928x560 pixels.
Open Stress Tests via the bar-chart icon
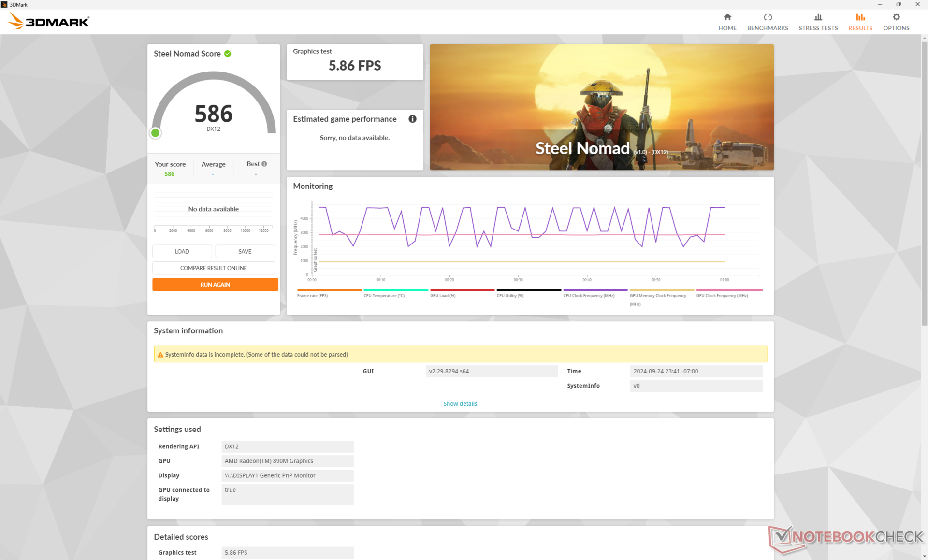click(x=818, y=17)
